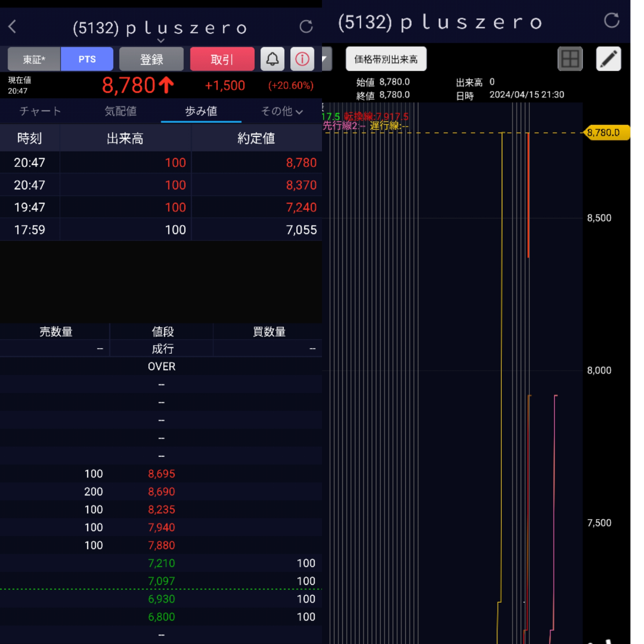The width and height of the screenshot is (644, 644).
Task: Refresh the left panel quote data
Action: tap(306, 26)
